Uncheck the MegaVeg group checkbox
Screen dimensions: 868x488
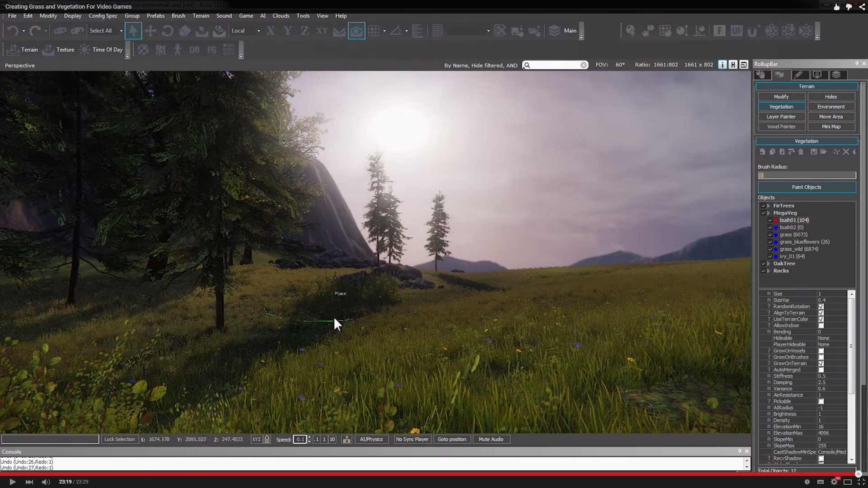(763, 213)
